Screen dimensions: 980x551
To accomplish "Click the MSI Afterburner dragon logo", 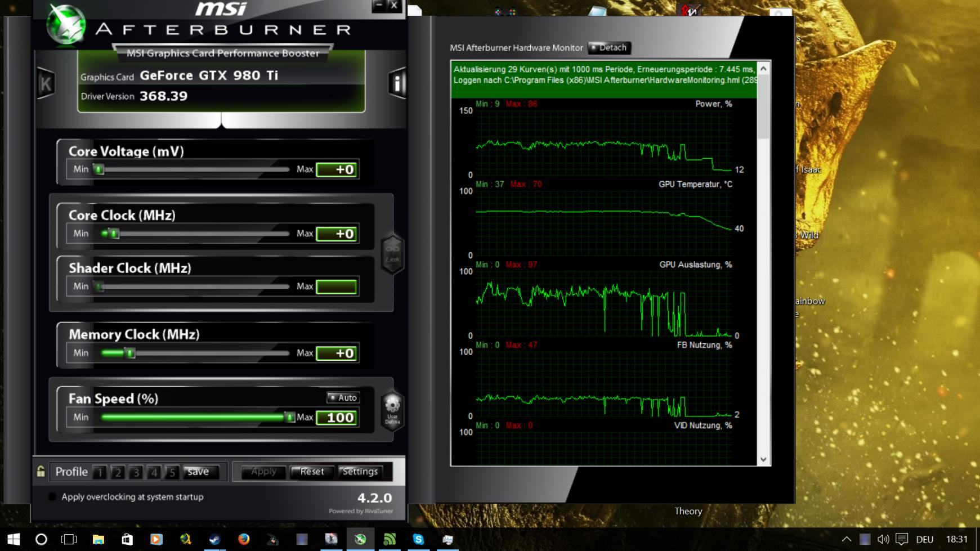I will [66, 24].
